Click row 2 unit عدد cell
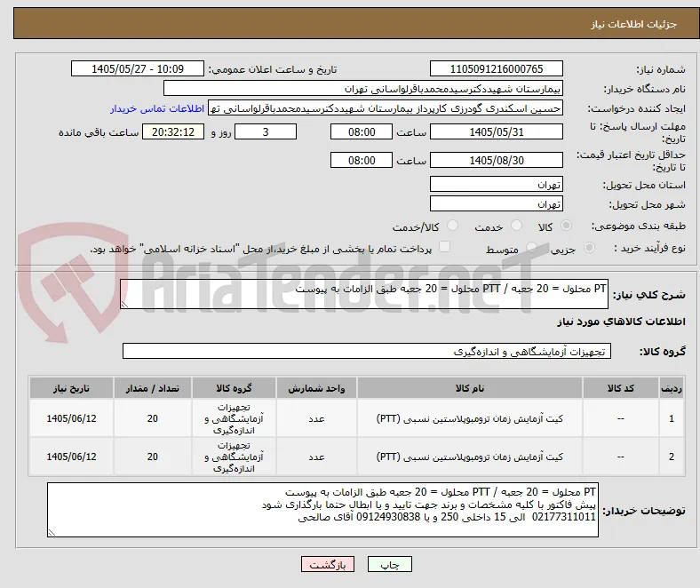Image resolution: width=700 pixels, height=588 pixels. tap(316, 457)
